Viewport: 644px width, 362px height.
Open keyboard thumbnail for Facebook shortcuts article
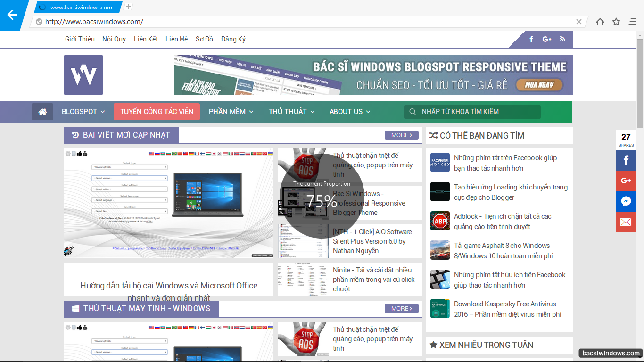440,280
